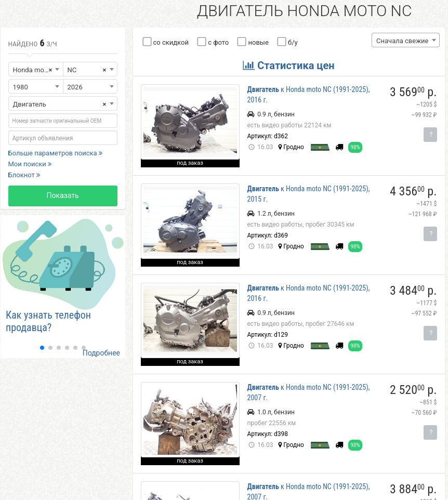
Task: Click the green Показать button
Action: coord(63,195)
